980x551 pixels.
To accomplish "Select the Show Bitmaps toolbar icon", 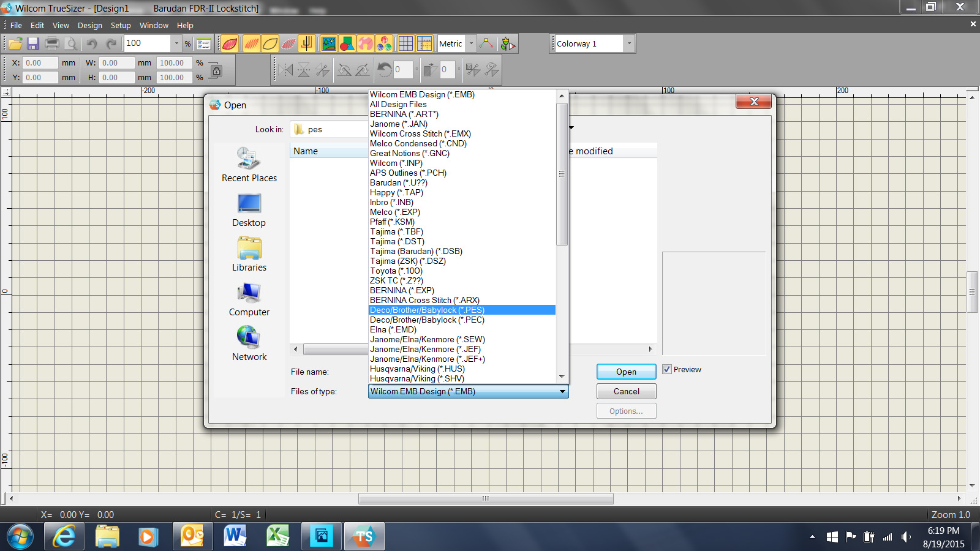I will click(x=329, y=43).
